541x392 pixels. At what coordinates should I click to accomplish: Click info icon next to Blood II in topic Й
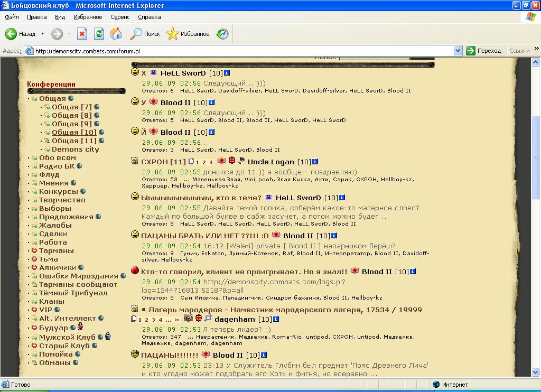[211, 132]
